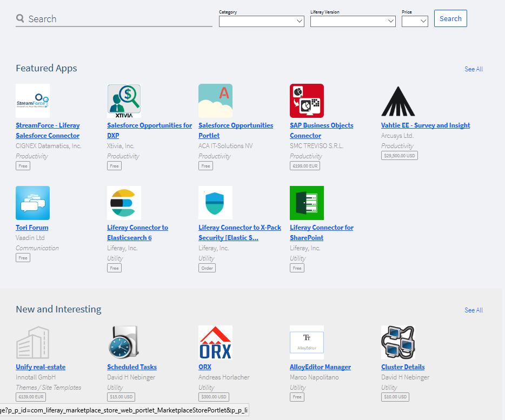Open the ORX title link
The image size is (505, 420).
point(205,367)
